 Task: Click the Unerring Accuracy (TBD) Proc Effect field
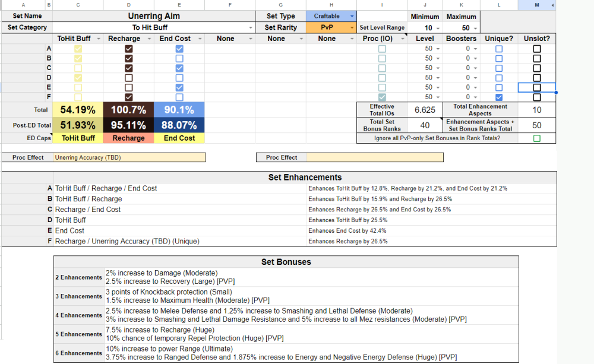pyautogui.click(x=129, y=157)
